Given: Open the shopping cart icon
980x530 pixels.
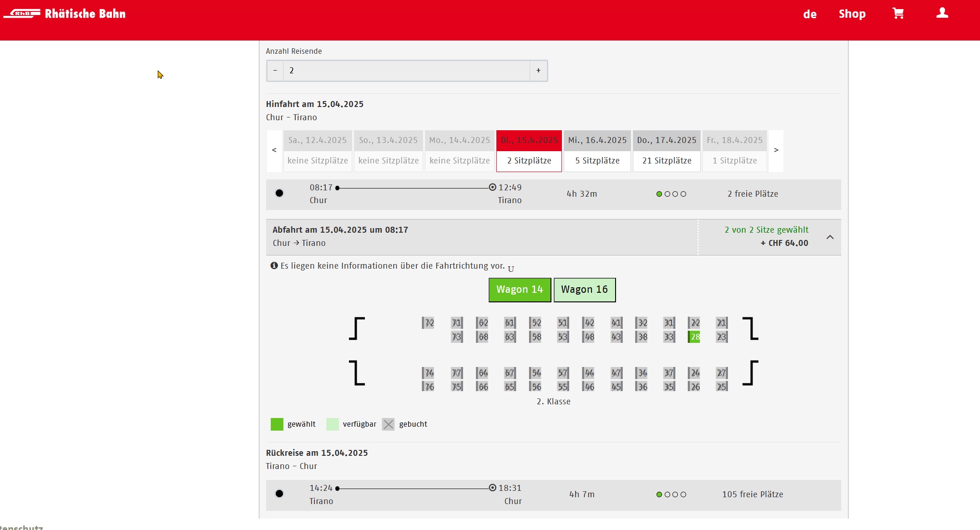Looking at the screenshot, I should (898, 14).
